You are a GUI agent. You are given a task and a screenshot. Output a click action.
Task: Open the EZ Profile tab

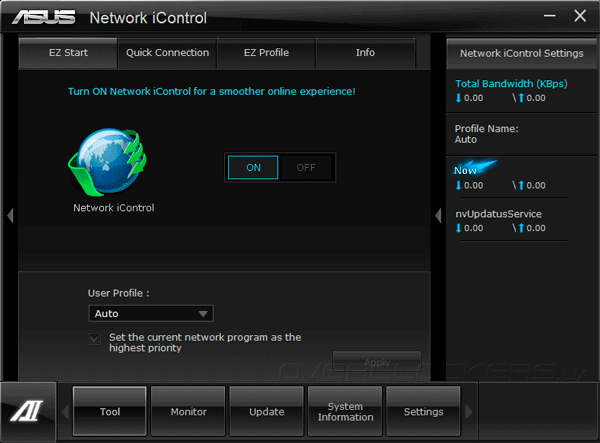[x=266, y=53]
